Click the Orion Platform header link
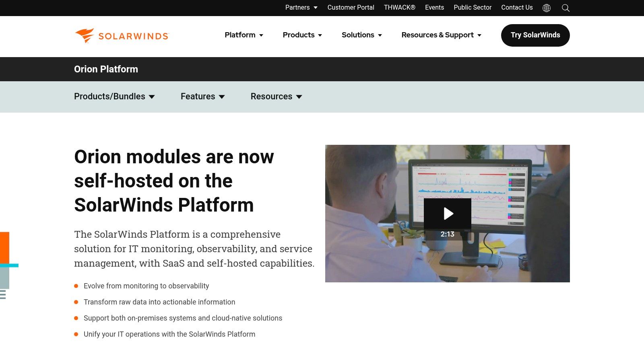Screen dimensions: 644x362 pos(105,69)
